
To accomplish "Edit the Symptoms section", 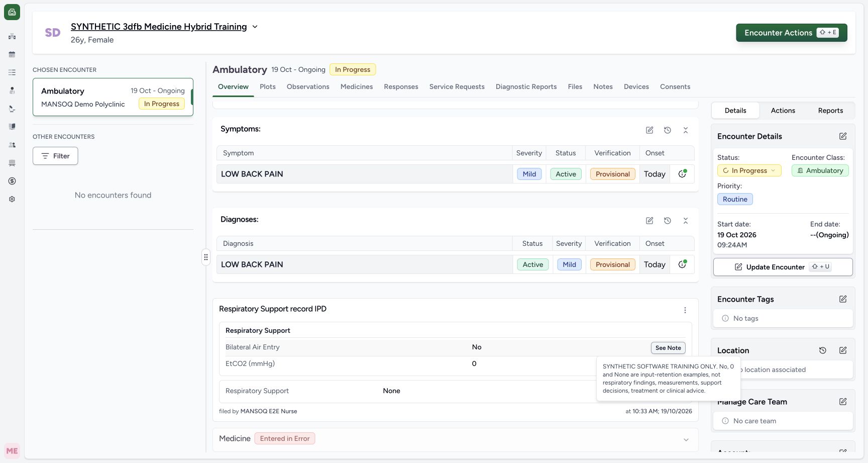I will coord(649,130).
